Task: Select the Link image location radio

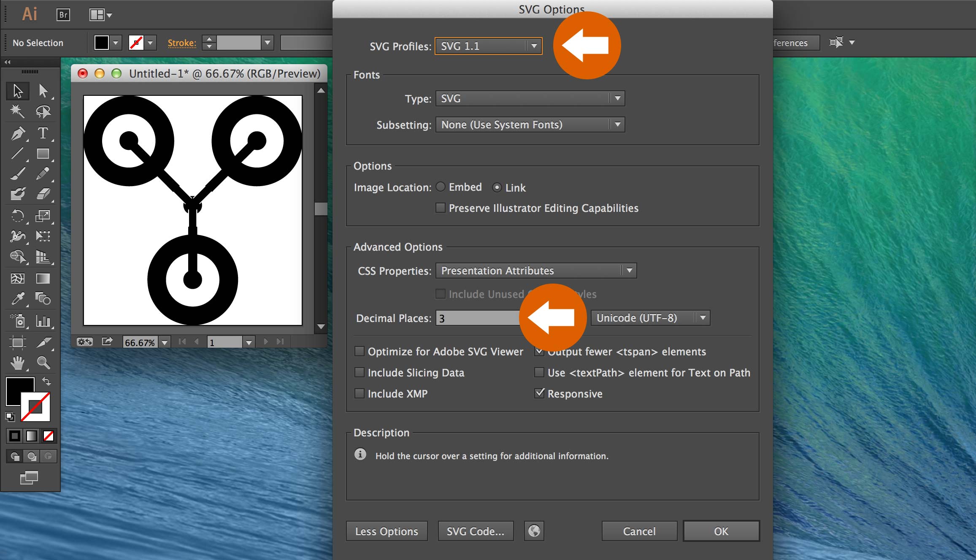Action: (x=497, y=187)
